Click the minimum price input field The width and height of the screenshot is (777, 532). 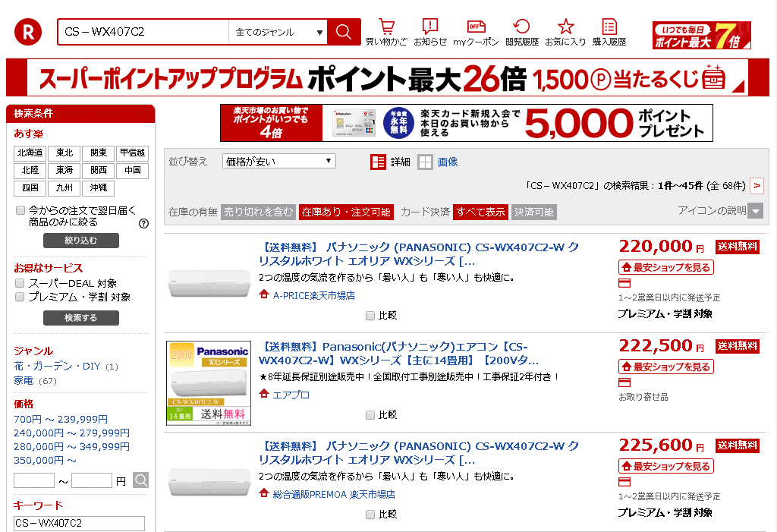34,480
